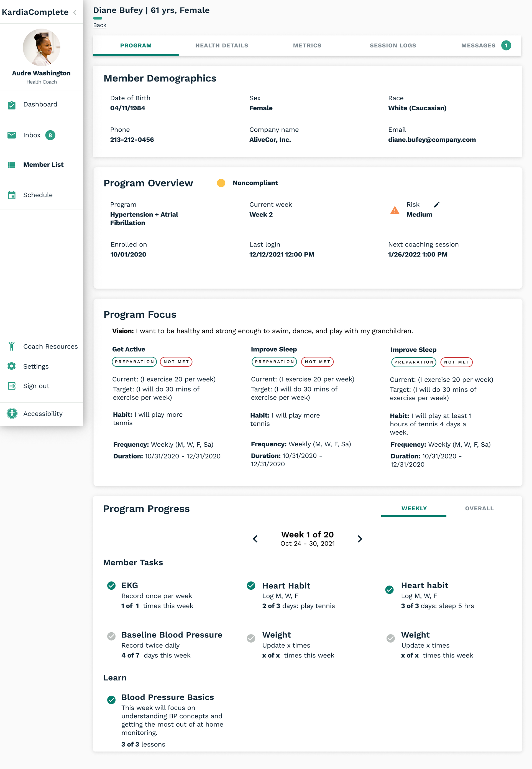Toggle the EKG task checkmark
Screen dimensions: 532x769
tap(111, 585)
